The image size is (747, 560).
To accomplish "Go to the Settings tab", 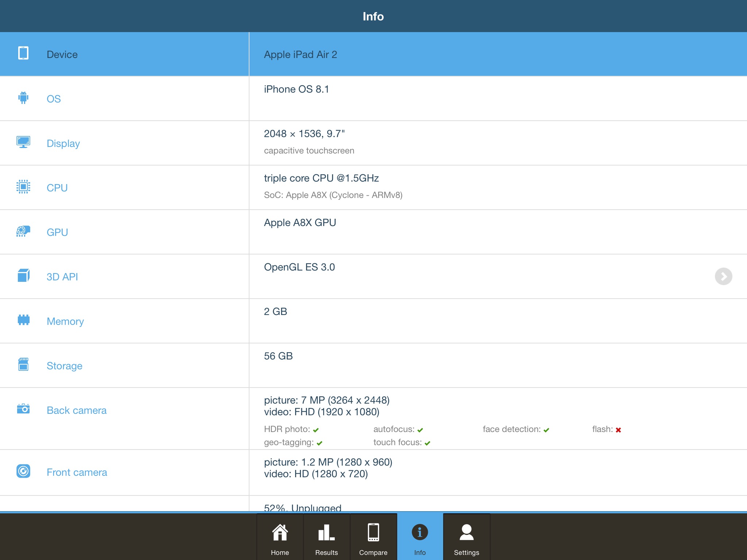I will click(467, 537).
